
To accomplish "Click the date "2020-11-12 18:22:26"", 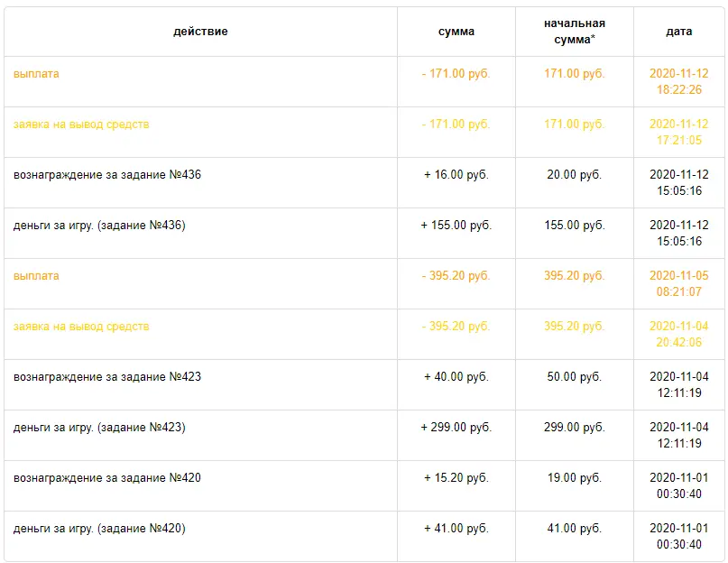I will pos(678,82).
